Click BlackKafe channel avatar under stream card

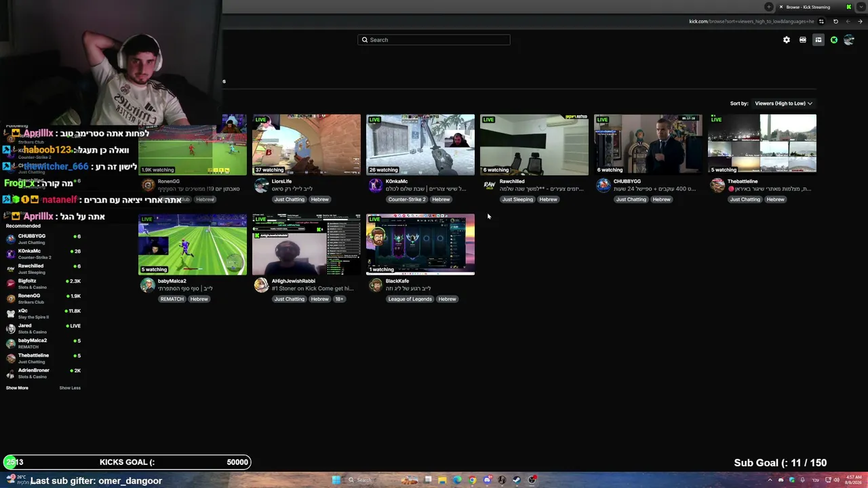coord(375,285)
